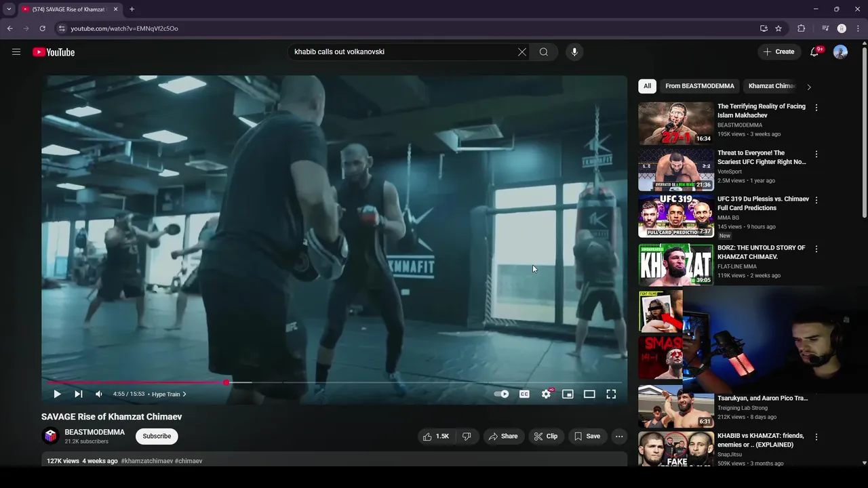
Task: Open BEASTMODEMMA channel name link
Action: [x=95, y=432]
